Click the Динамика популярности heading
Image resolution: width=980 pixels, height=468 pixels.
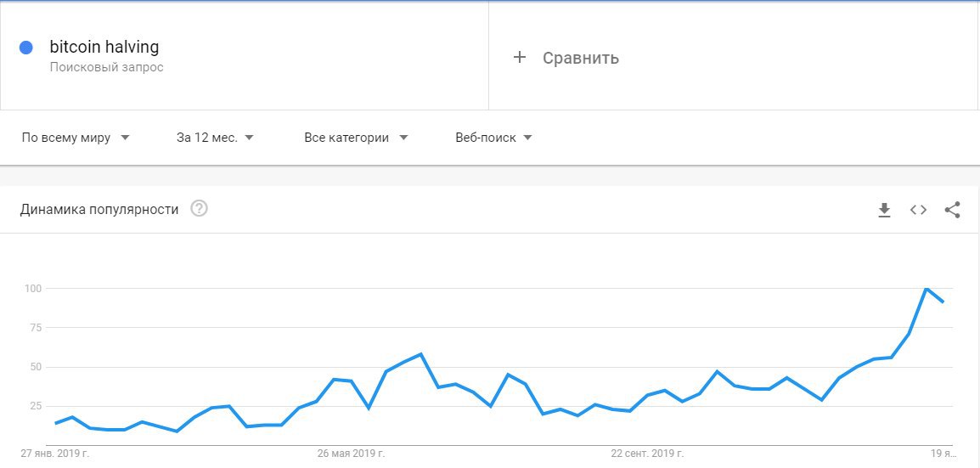tap(99, 209)
